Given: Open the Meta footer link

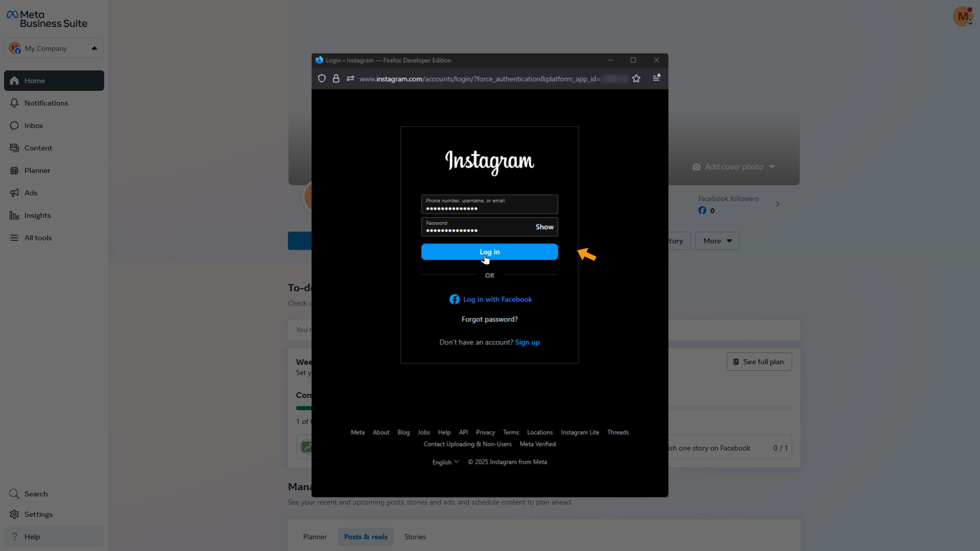Looking at the screenshot, I should tap(358, 432).
